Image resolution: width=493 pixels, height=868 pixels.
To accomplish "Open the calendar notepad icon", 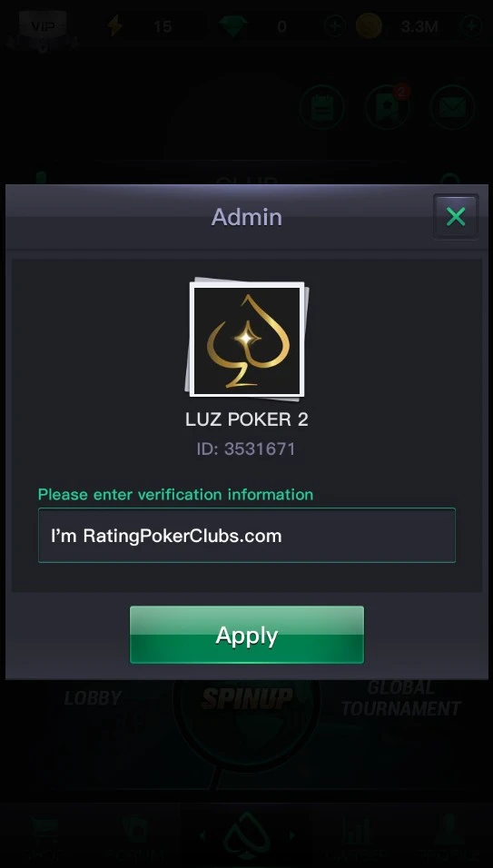I will [322, 107].
